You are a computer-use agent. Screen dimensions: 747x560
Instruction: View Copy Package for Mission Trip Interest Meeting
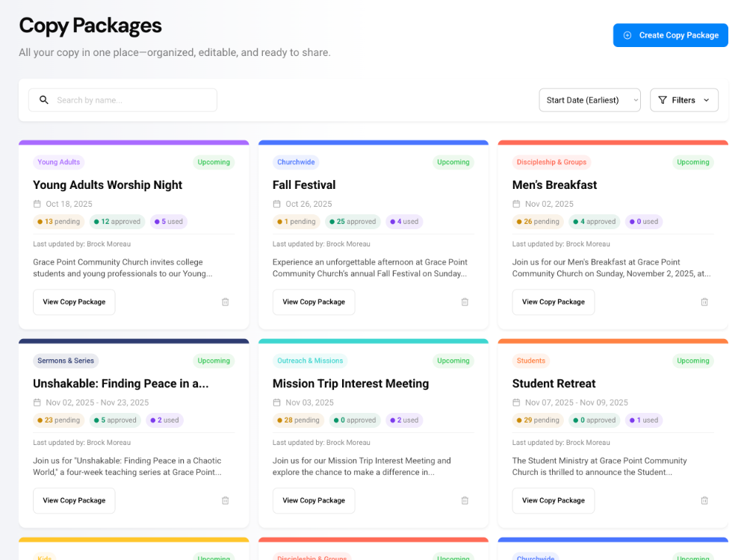314,500
